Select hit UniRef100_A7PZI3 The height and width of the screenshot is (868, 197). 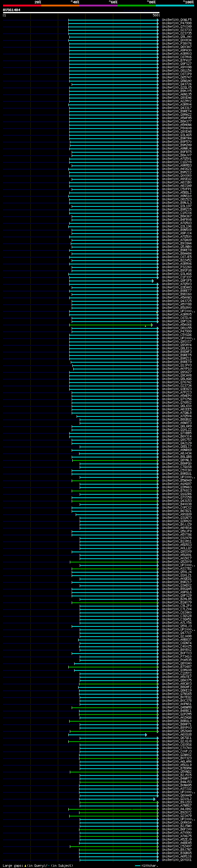coord(176,393)
